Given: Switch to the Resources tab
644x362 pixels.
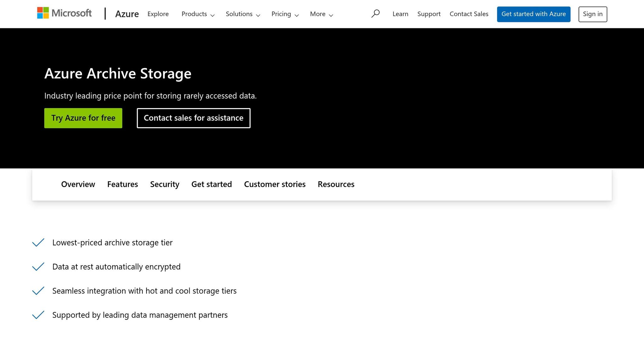Looking at the screenshot, I should tap(336, 184).
